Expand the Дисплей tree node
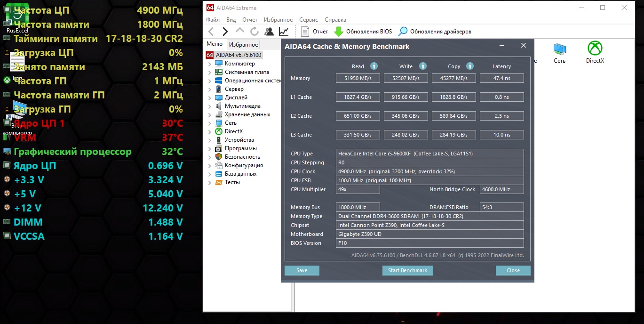Image resolution: width=644 pixels, height=324 pixels. point(210,97)
